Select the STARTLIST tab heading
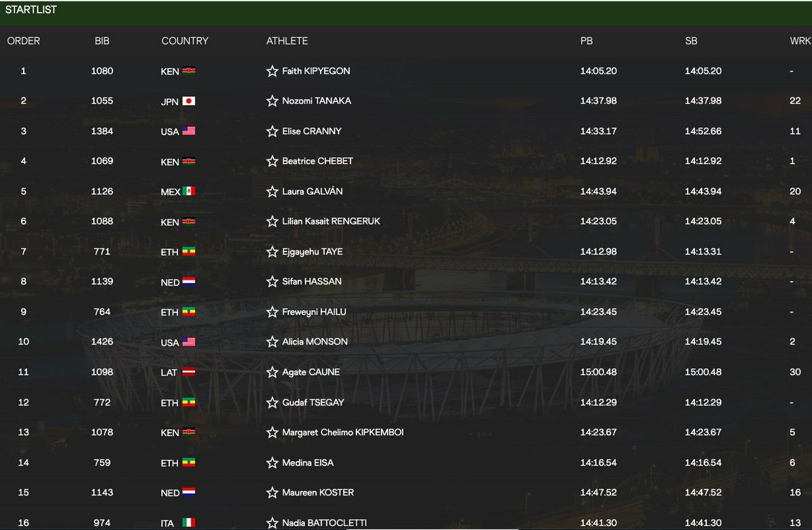This screenshot has width=812, height=530. 31,10
